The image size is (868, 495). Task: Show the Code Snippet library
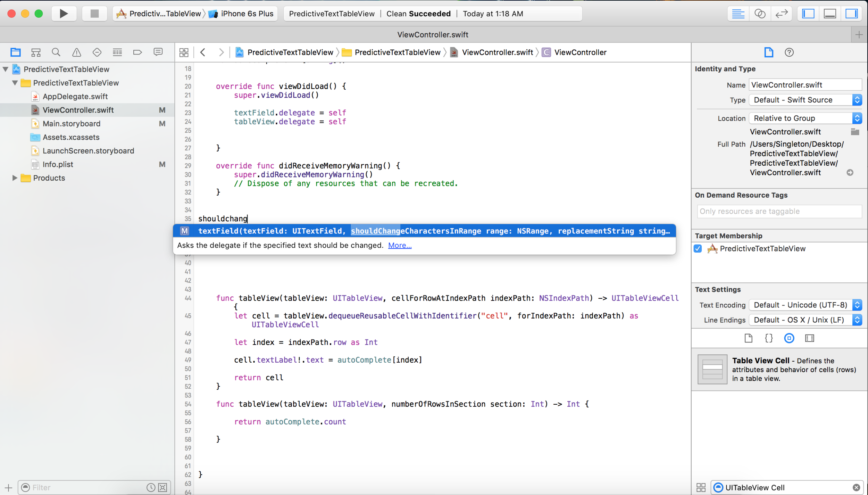(x=769, y=338)
